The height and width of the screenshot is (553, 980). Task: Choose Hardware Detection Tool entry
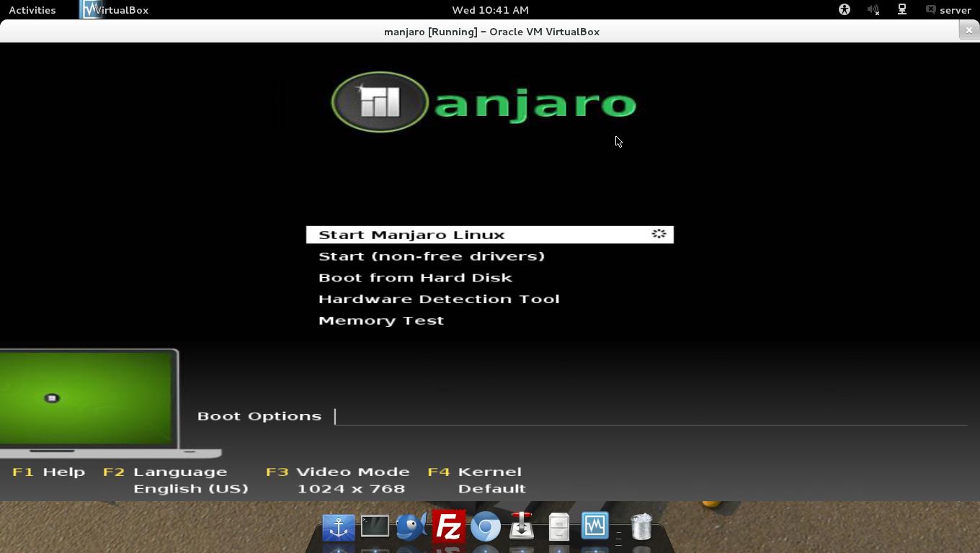439,299
